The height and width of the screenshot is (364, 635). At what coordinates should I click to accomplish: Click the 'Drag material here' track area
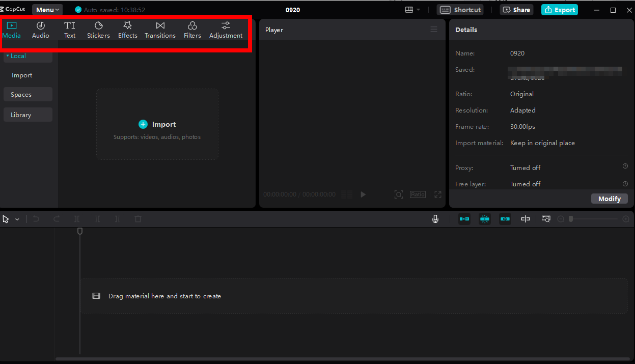tap(354, 296)
